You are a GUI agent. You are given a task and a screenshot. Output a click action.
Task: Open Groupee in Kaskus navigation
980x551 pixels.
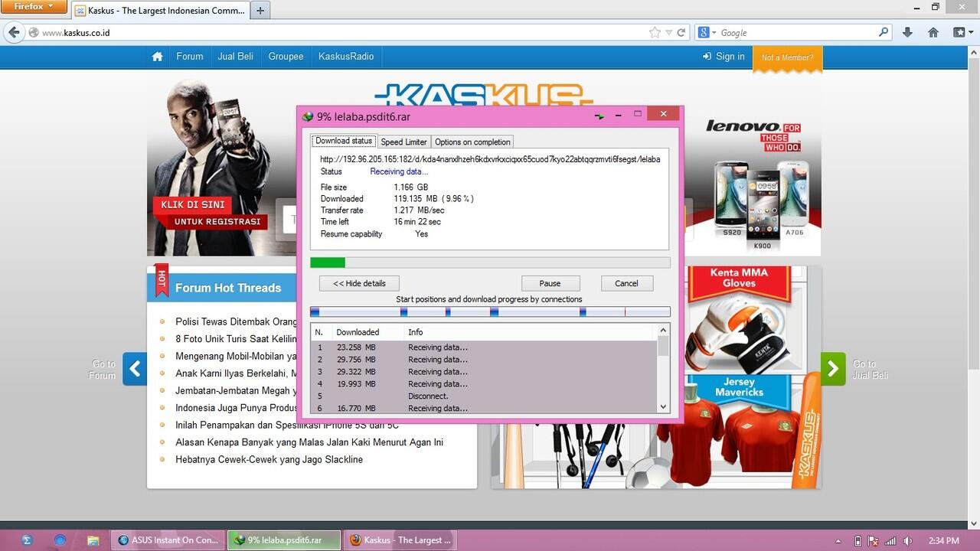coord(286,57)
